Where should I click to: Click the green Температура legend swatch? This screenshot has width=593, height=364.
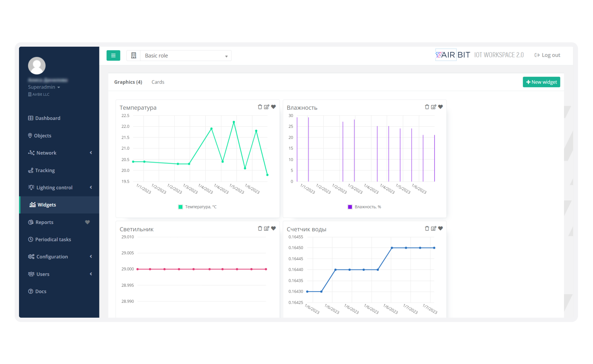tap(180, 207)
